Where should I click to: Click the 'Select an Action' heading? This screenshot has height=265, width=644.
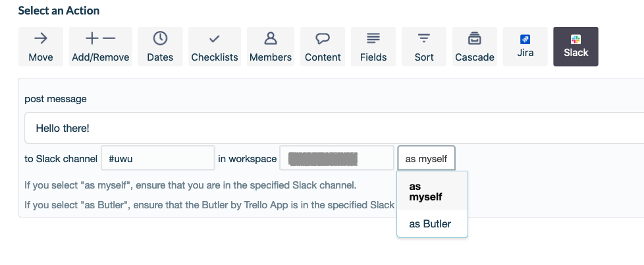(x=59, y=11)
